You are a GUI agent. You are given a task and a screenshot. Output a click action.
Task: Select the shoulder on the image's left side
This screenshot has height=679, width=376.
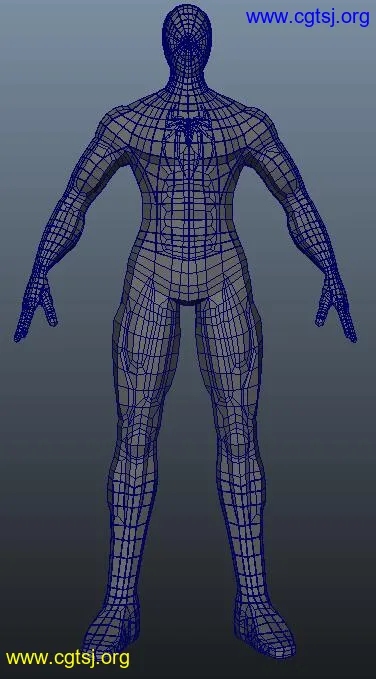110,126
